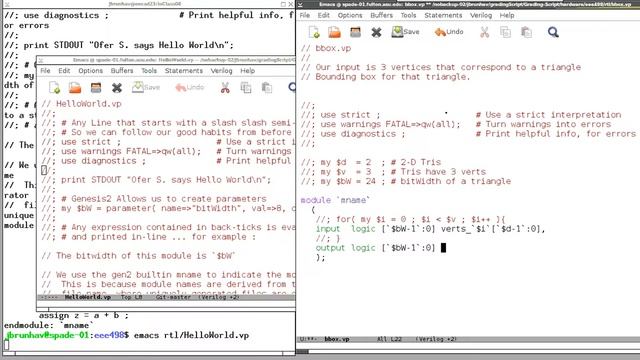Click '// HelloWorld.vp' comment at buffer top
Viewport: 640px width, 360px height.
81,104
